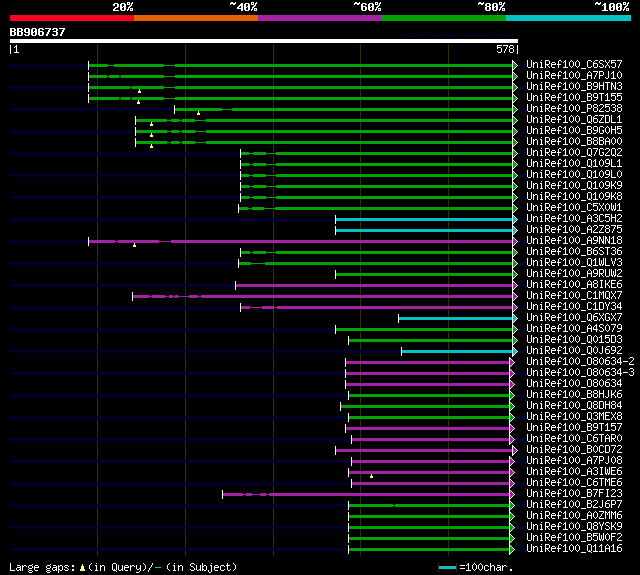Open the UniRef100_Q109L1 entry

pos(574,164)
